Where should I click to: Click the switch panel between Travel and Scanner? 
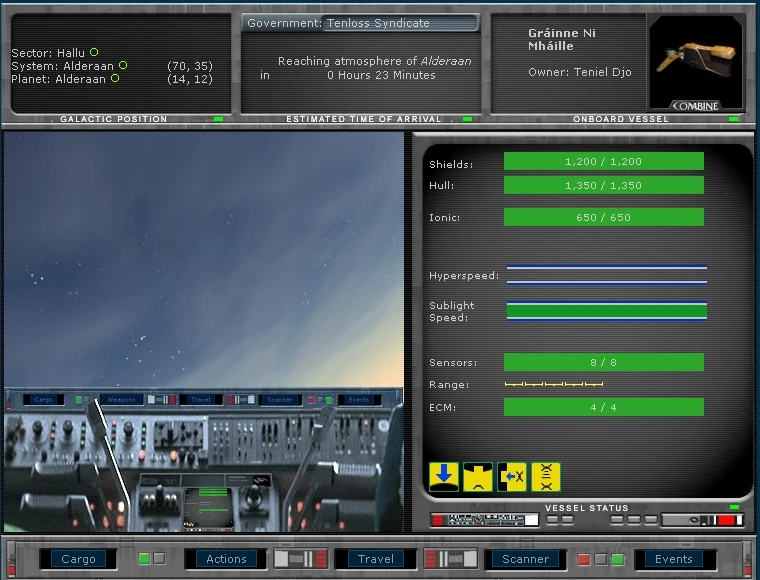[450, 559]
